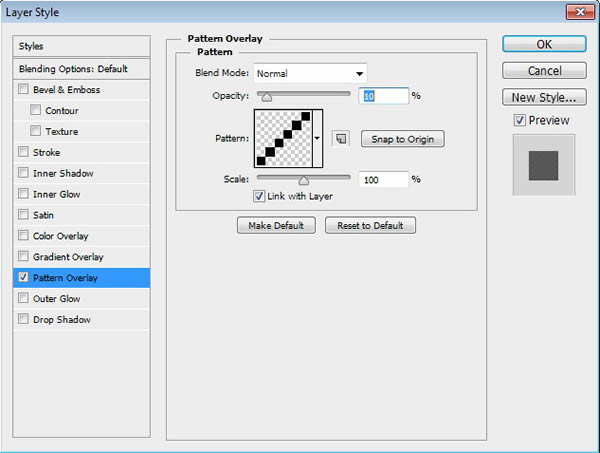The image size is (600, 453).
Task: Click the diagonal pattern swatch thumbnail
Action: click(x=284, y=138)
